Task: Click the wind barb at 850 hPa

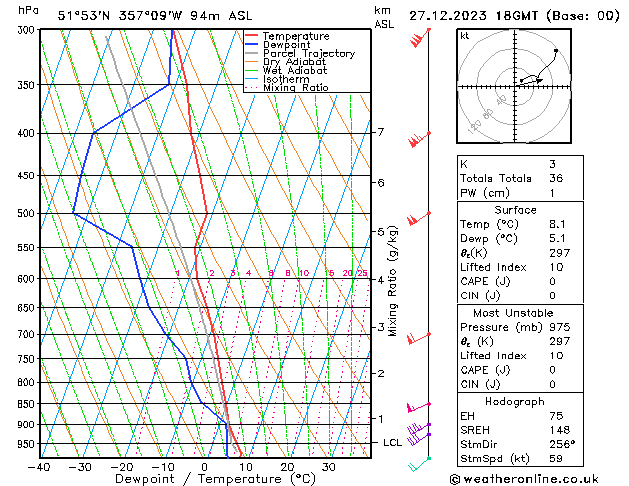Action: 419,407
